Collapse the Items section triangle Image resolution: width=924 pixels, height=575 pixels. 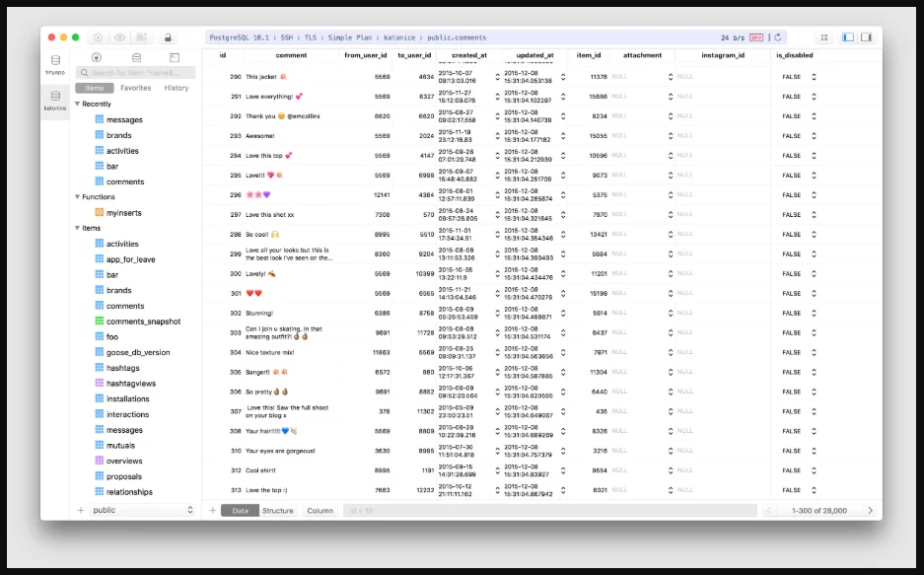(77, 228)
